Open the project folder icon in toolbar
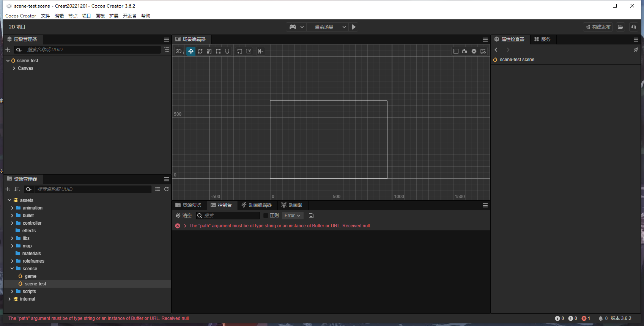Screen dimensions: 644x326 pos(620,27)
